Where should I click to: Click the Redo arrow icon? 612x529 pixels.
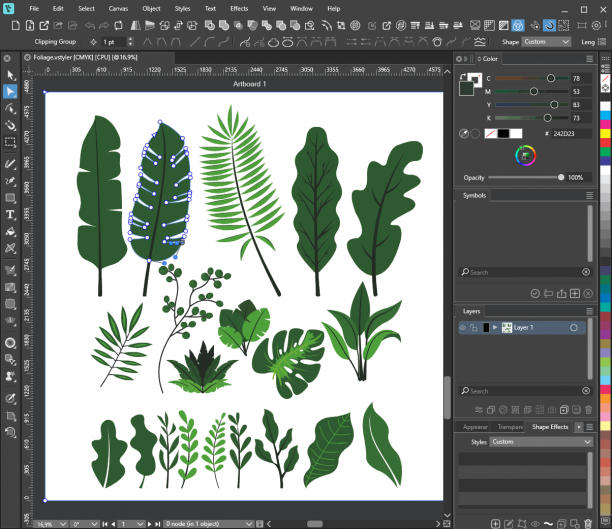tap(104, 26)
